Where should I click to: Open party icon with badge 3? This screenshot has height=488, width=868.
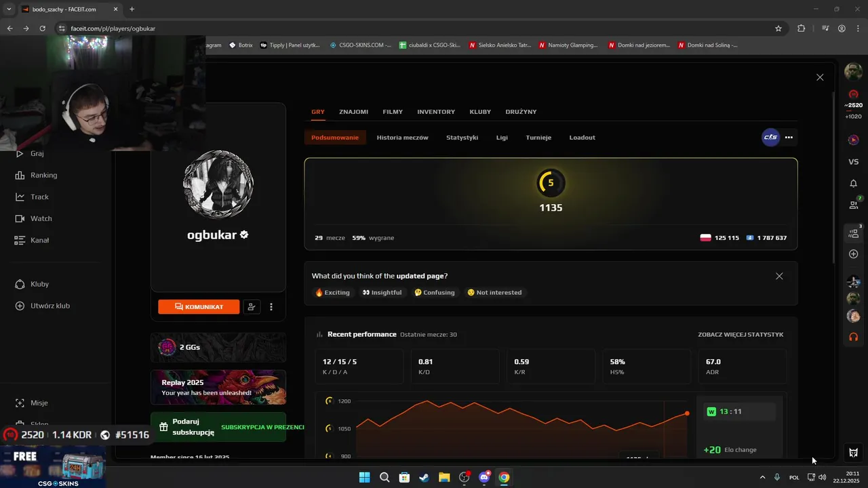[854, 233]
